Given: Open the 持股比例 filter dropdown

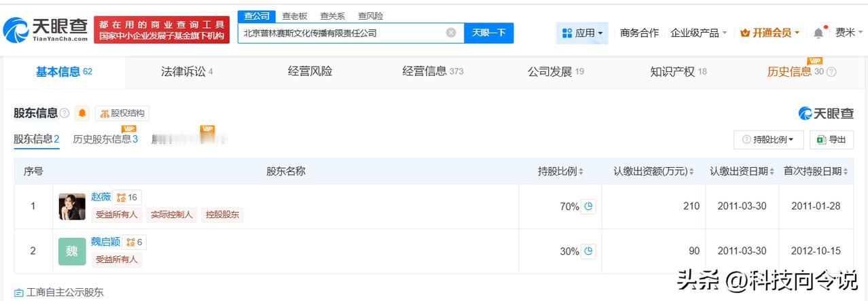Looking at the screenshot, I should (768, 139).
